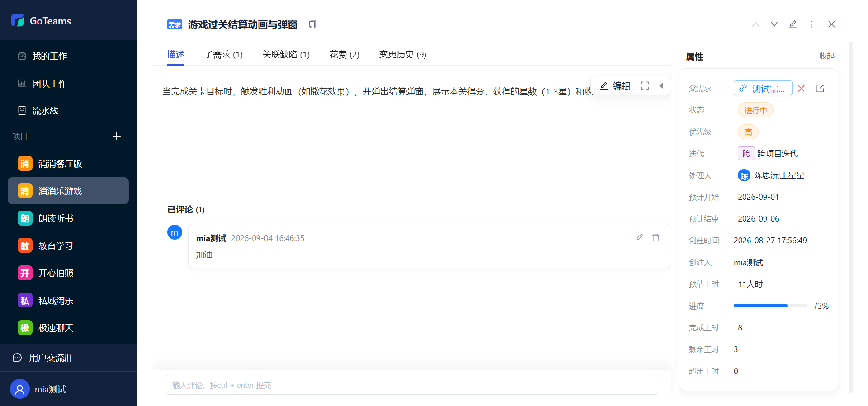Switch to the 子需求 (1) tab

click(223, 54)
